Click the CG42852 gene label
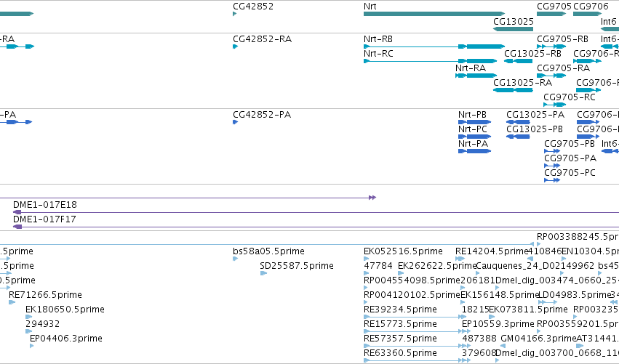The height and width of the screenshot is (364, 619). (x=253, y=7)
